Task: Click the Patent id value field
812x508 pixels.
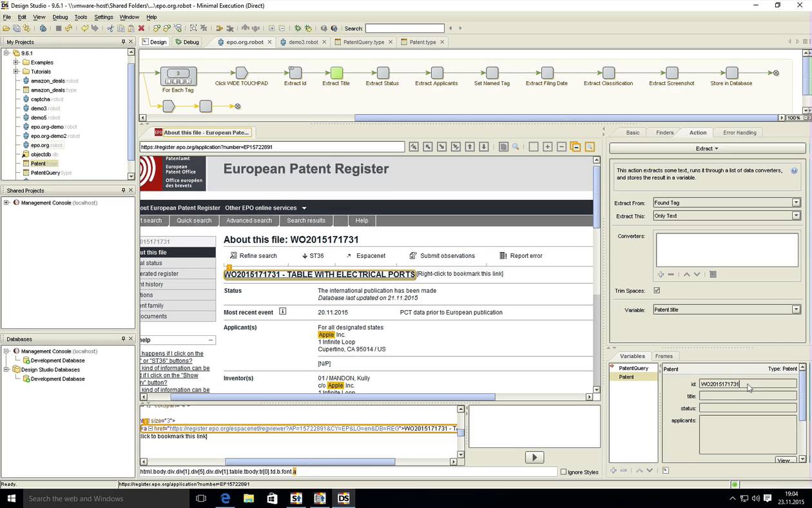Action: point(748,384)
